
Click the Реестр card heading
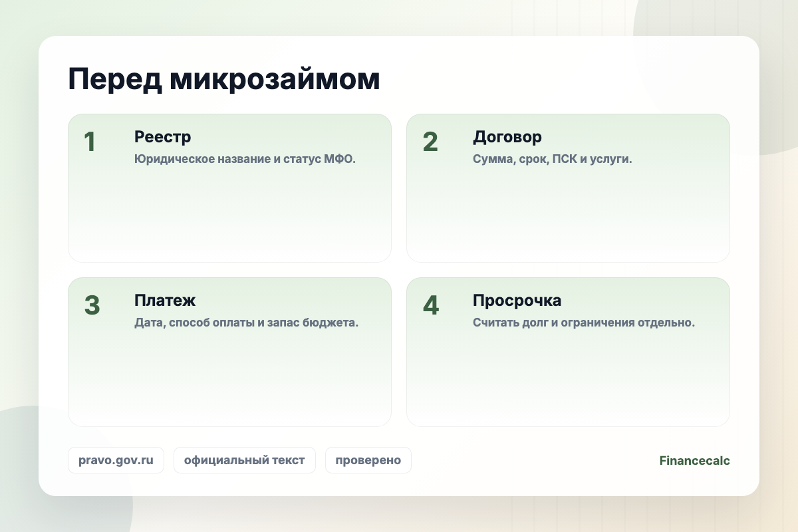point(162,137)
